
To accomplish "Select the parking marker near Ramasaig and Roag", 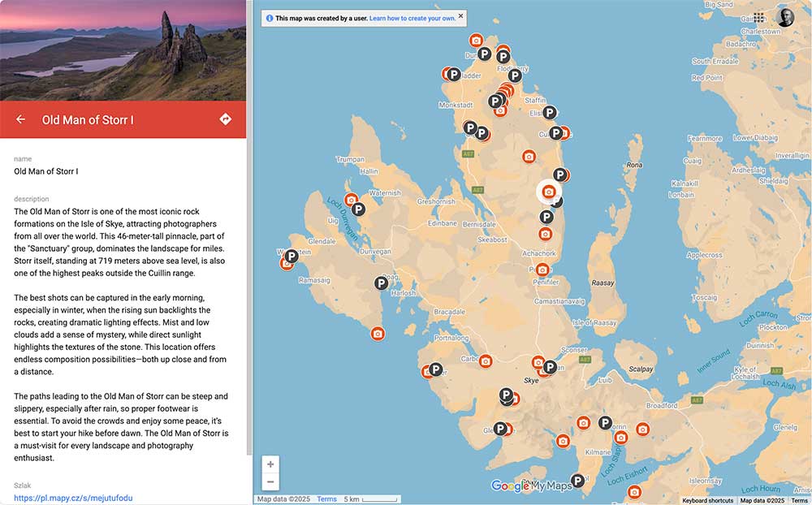I will click(x=381, y=283).
